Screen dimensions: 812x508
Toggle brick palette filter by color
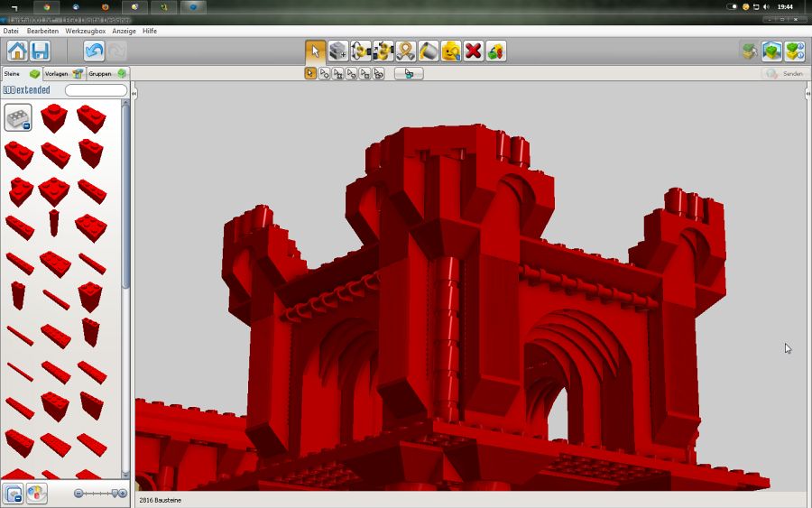[x=37, y=494]
